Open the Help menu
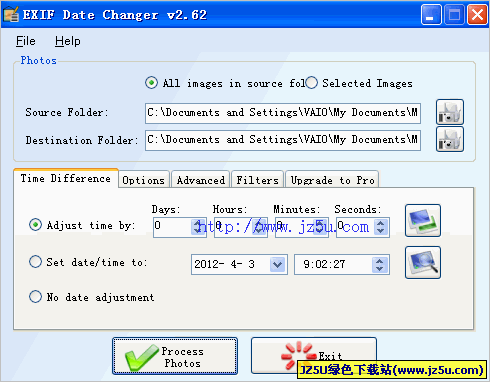Image resolution: width=490 pixels, height=382 pixels. tap(68, 41)
